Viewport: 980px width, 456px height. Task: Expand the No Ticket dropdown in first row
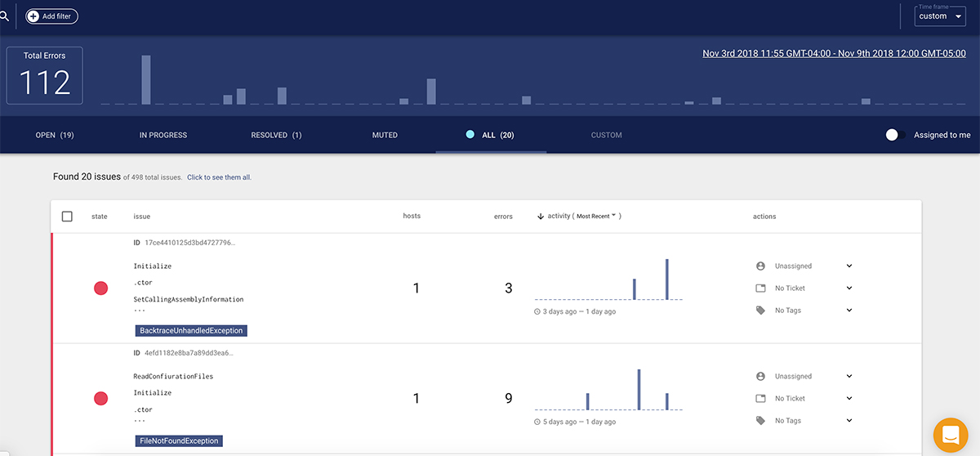click(849, 288)
